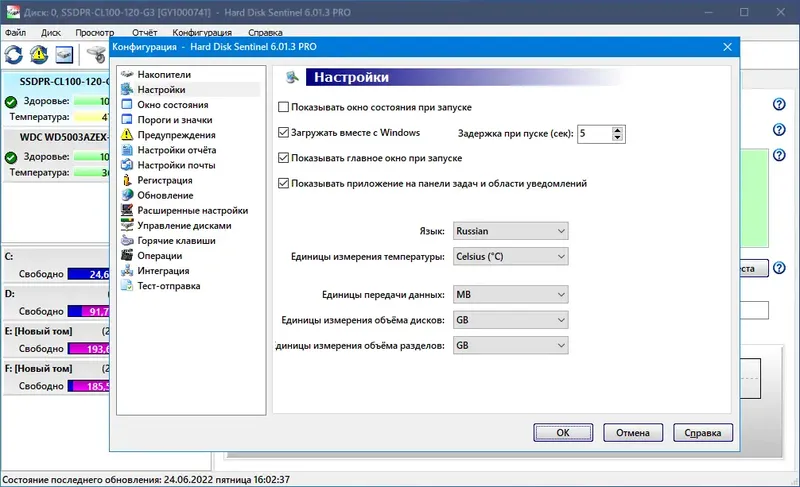Open the Конфигурация menu
Image resolution: width=800 pixels, height=487 pixels.
coord(202,32)
